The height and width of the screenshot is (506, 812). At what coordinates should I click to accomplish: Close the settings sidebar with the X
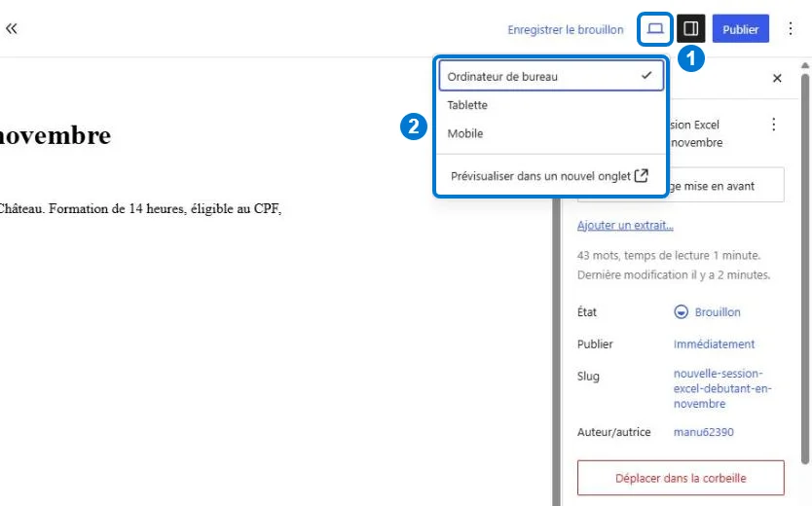(777, 78)
